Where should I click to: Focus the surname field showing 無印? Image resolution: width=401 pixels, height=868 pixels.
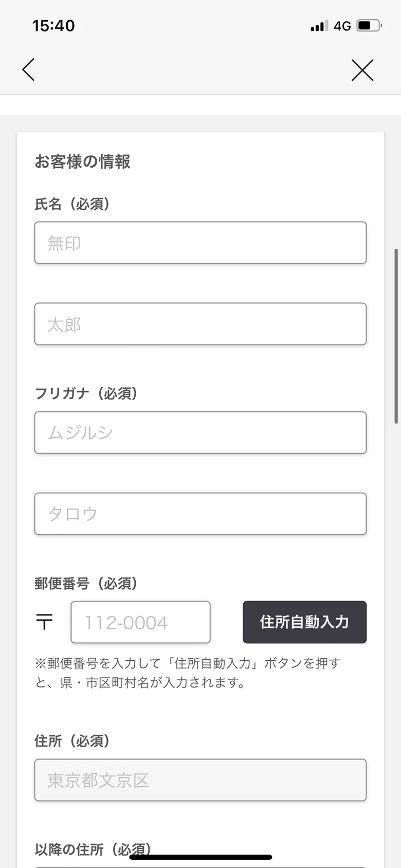[x=200, y=243]
